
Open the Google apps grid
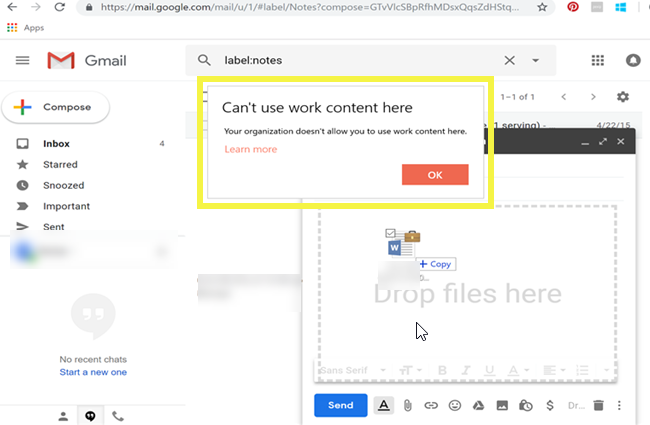(x=598, y=60)
